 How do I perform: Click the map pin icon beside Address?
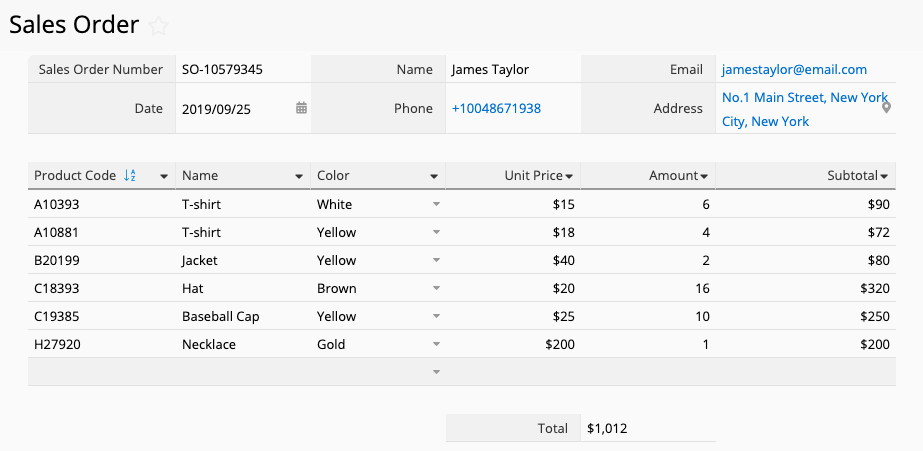[x=886, y=107]
